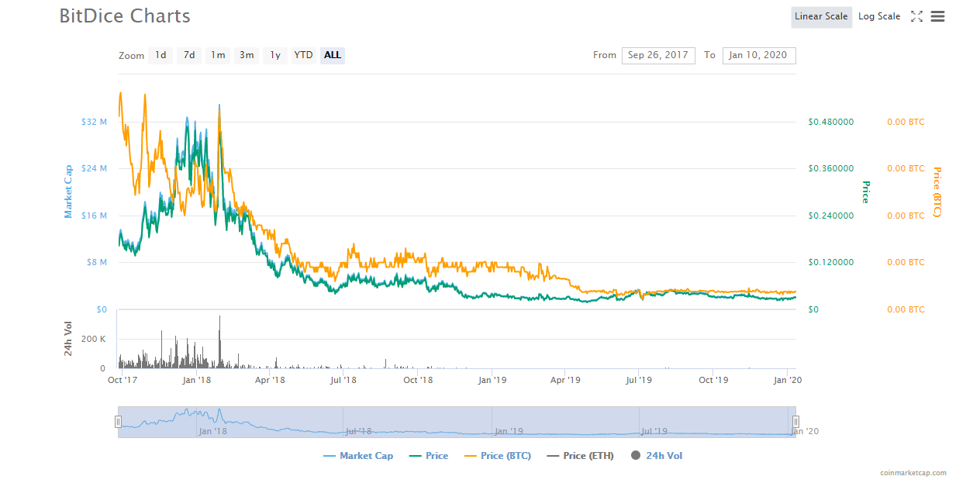The width and height of the screenshot is (980, 497).
Task: Select the 7d zoom range
Action: pyautogui.click(x=189, y=55)
